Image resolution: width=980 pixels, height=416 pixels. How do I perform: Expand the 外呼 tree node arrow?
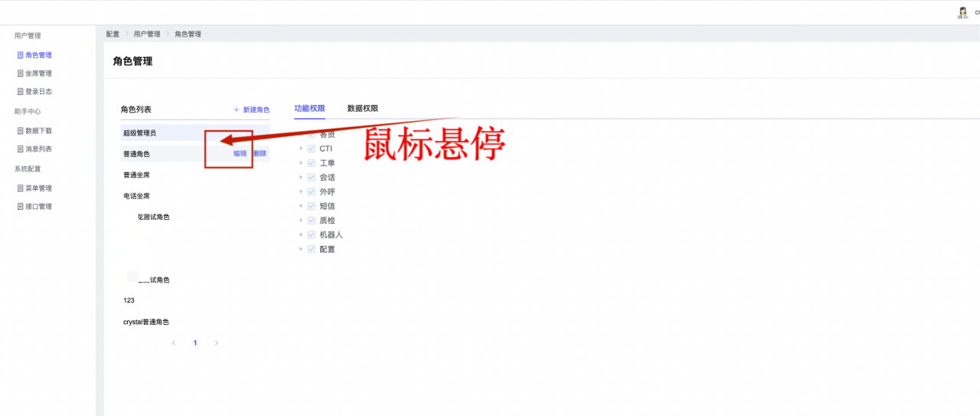pos(301,192)
